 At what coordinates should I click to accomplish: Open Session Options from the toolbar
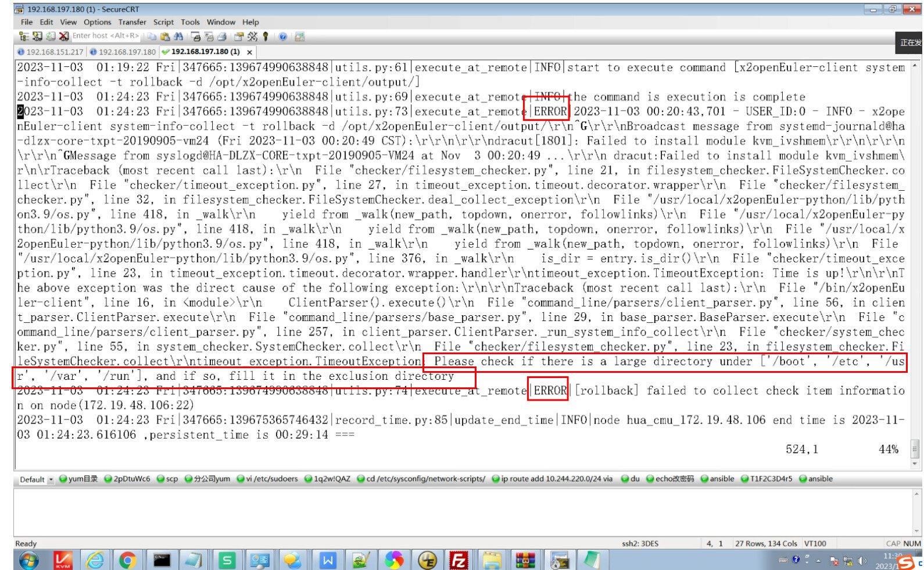(x=239, y=37)
